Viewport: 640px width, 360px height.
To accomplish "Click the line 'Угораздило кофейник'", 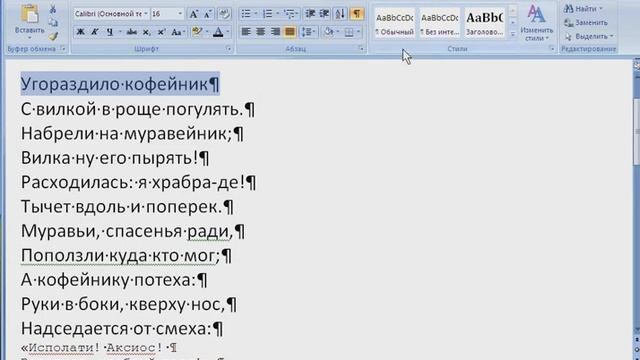I will (120, 84).
